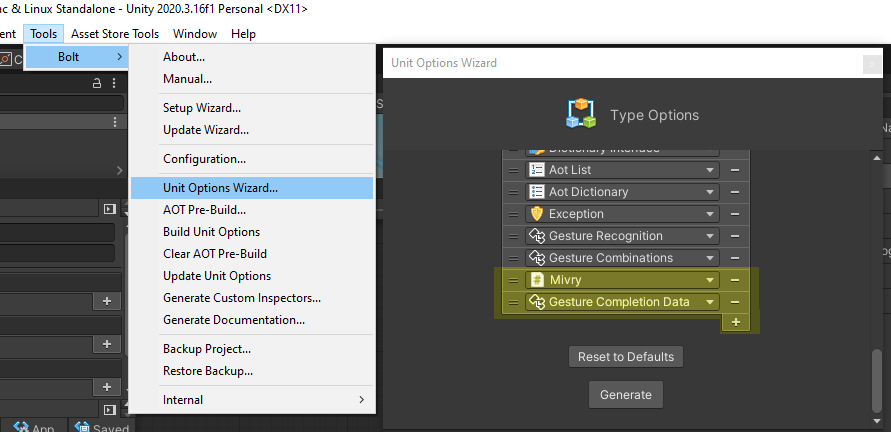891x432 pixels.
Task: Open the Window menu
Action: pyautogui.click(x=195, y=34)
